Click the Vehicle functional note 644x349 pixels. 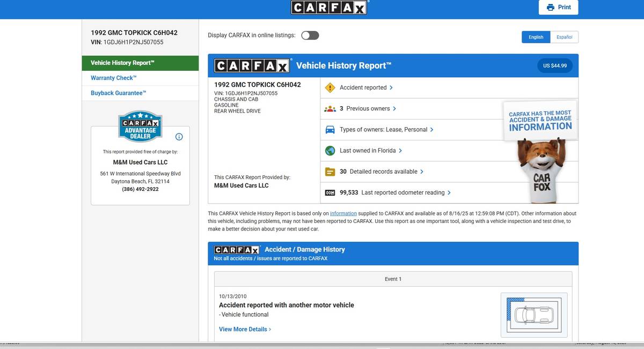pyautogui.click(x=244, y=315)
